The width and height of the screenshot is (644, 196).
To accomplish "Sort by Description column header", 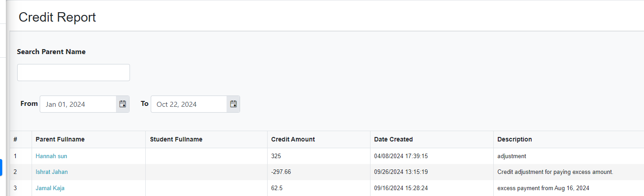I will point(514,139).
